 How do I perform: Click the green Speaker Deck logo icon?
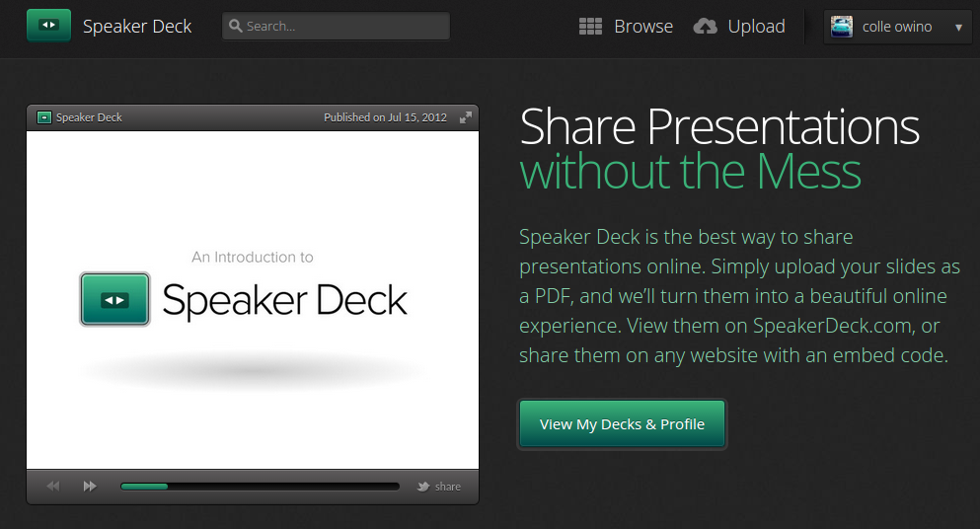[x=48, y=26]
